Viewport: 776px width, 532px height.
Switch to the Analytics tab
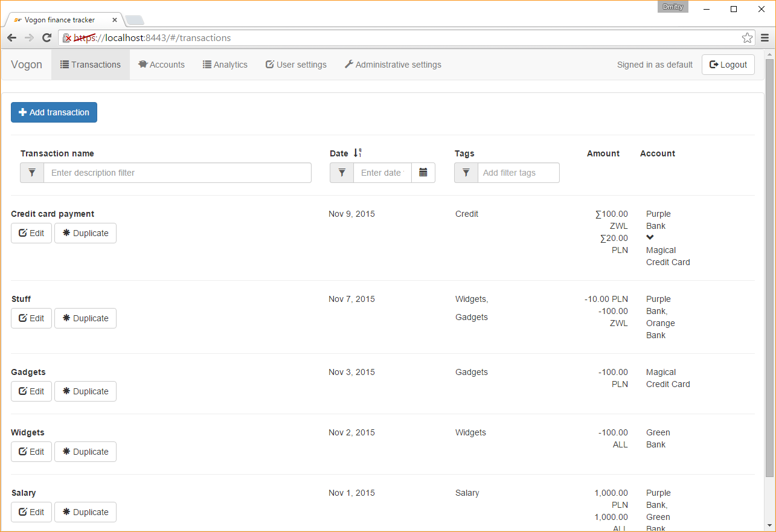(x=225, y=65)
